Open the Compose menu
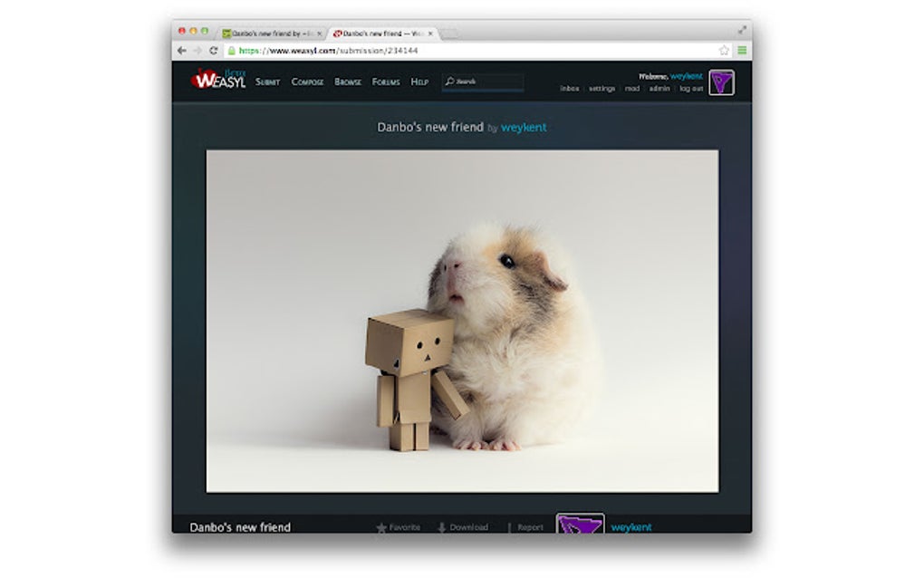 307,82
